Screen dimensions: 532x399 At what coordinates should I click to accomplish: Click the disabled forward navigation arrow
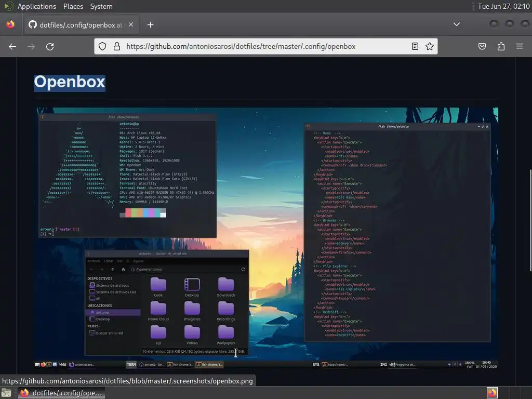tap(31, 46)
